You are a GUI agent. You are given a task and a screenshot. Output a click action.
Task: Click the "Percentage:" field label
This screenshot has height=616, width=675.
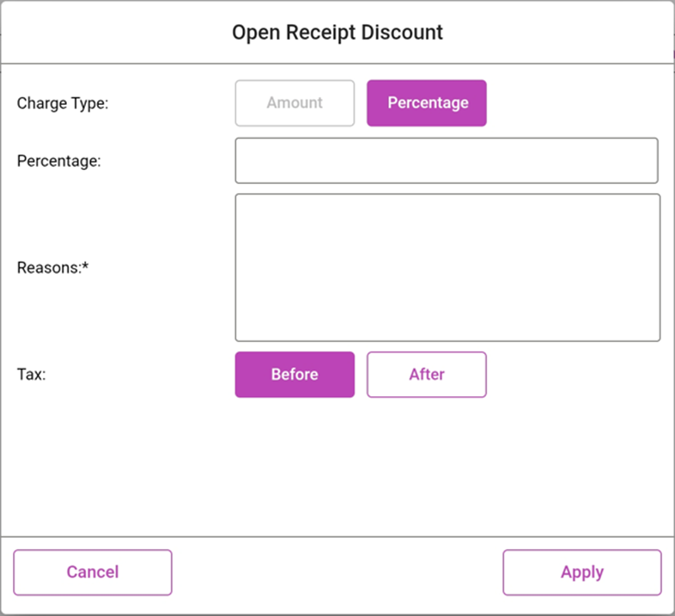(59, 161)
